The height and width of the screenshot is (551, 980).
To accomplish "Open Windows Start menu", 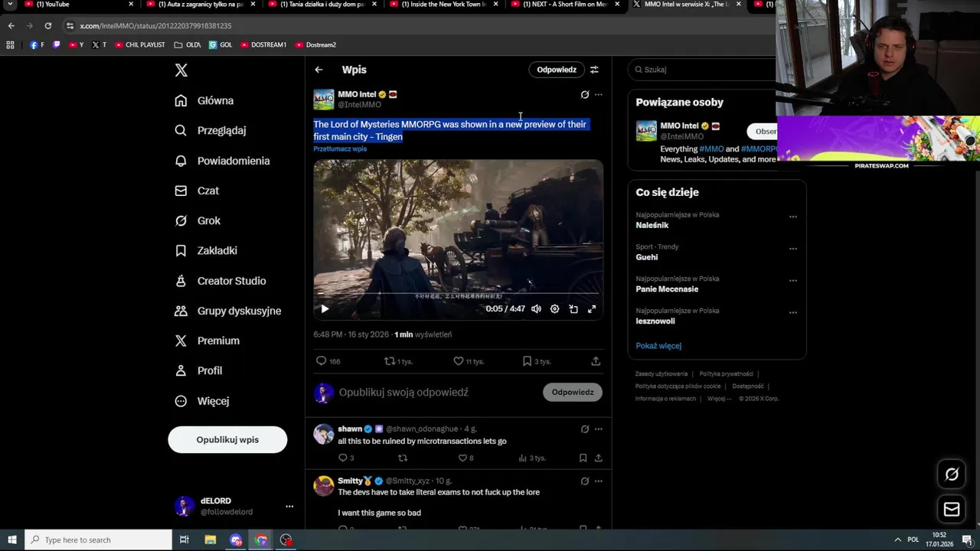I will tap(11, 540).
